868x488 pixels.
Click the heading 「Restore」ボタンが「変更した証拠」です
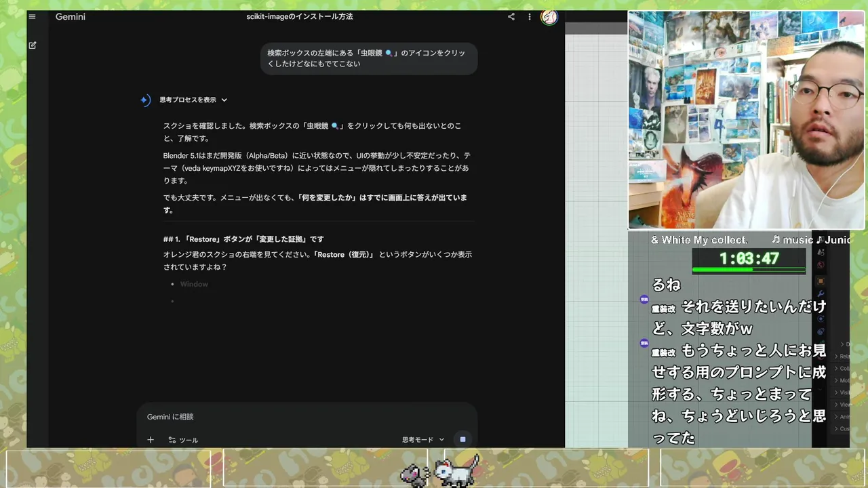(243, 239)
